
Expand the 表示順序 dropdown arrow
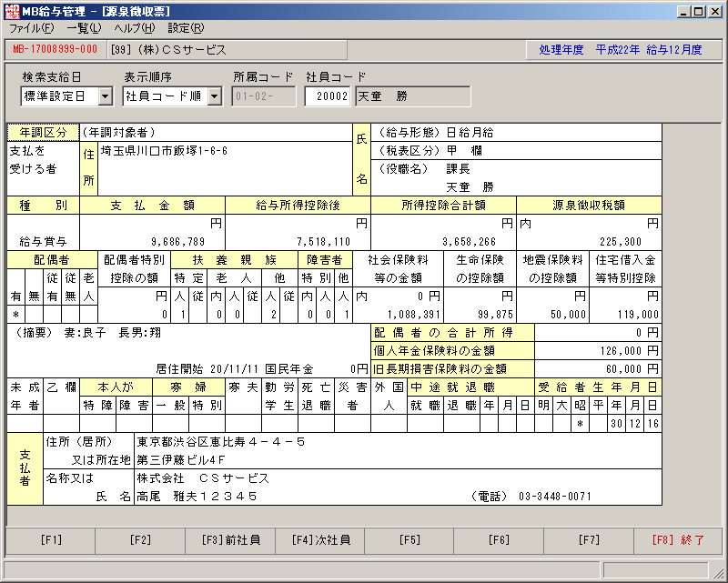(x=215, y=96)
